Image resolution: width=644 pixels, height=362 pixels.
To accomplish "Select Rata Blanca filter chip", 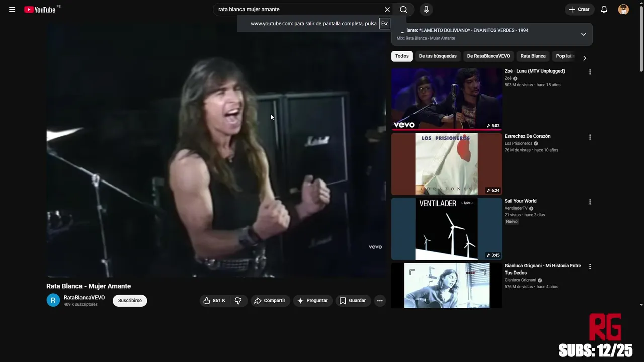I will click(533, 56).
